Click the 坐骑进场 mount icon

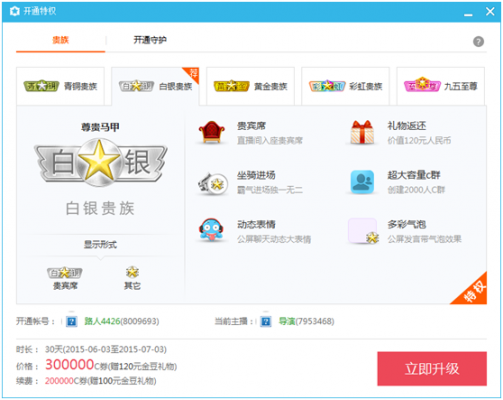(x=213, y=183)
